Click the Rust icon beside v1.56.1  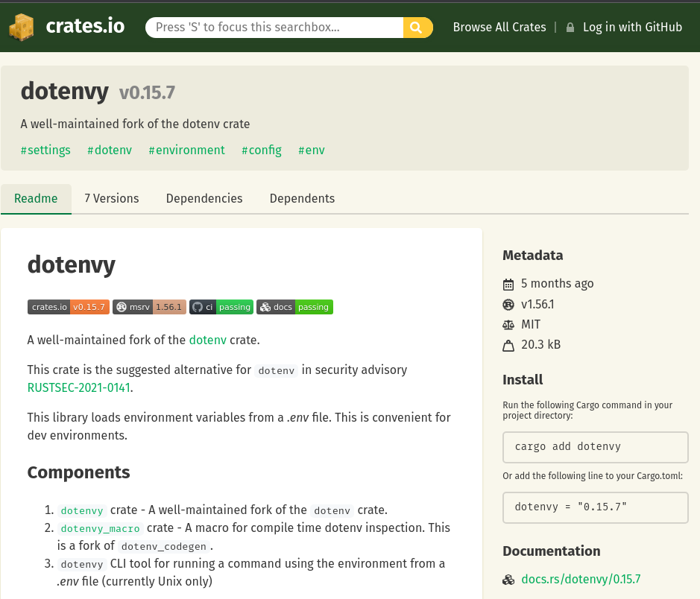click(x=508, y=305)
